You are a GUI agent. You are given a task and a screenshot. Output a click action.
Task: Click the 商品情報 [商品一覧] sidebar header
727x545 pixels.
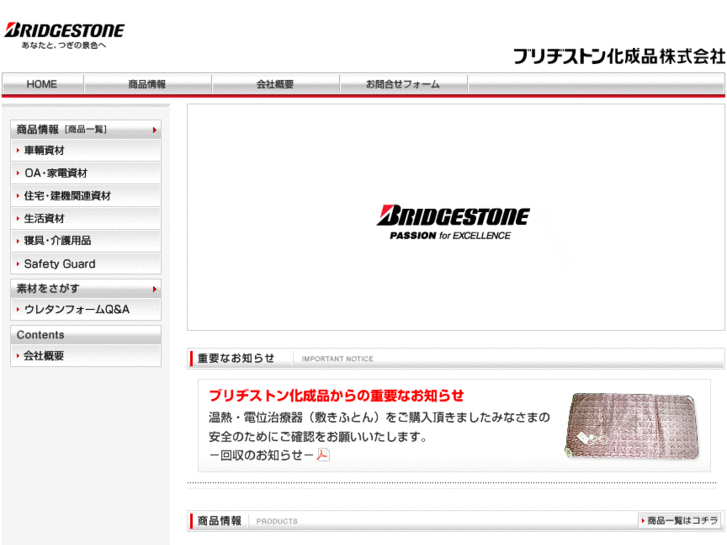[x=86, y=129]
